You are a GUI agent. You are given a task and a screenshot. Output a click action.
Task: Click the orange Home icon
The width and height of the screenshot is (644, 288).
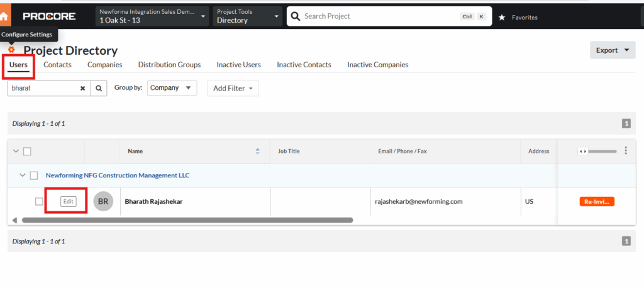(5, 16)
